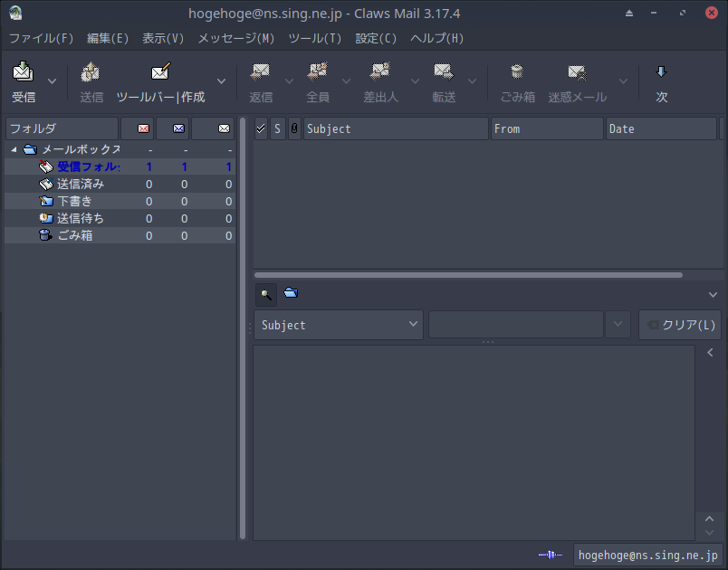Screen dimensions: 728x570
Task: Click the 差出人 (Reply to sender) icon
Action: click(x=380, y=71)
